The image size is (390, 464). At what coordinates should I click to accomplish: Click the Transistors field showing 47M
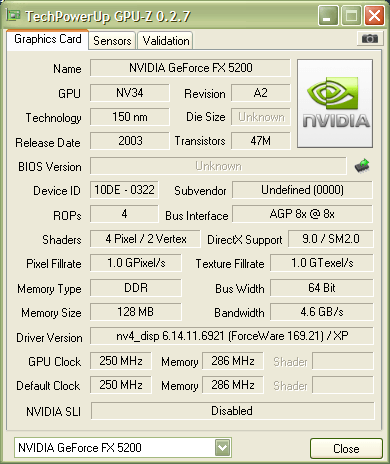point(261,141)
